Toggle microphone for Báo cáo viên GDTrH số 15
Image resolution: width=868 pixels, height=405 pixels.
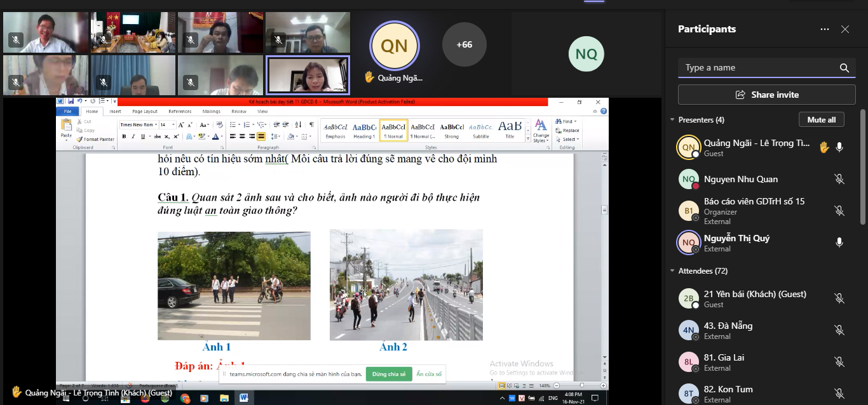[x=839, y=211]
